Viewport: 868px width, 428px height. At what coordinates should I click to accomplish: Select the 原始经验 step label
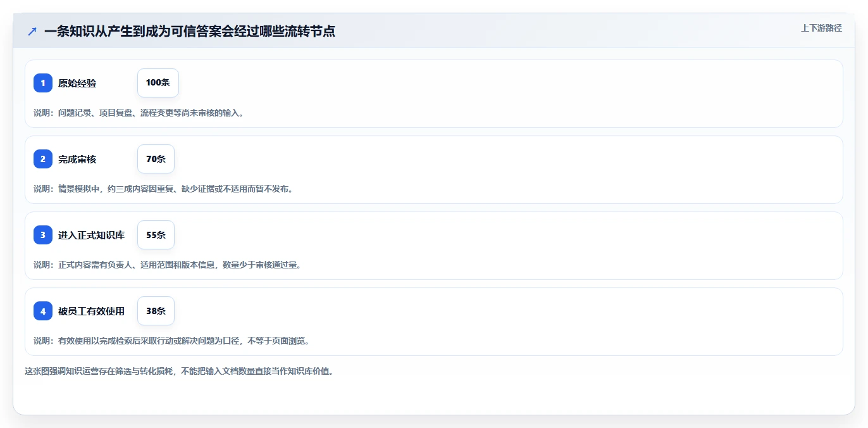pyautogui.click(x=77, y=83)
